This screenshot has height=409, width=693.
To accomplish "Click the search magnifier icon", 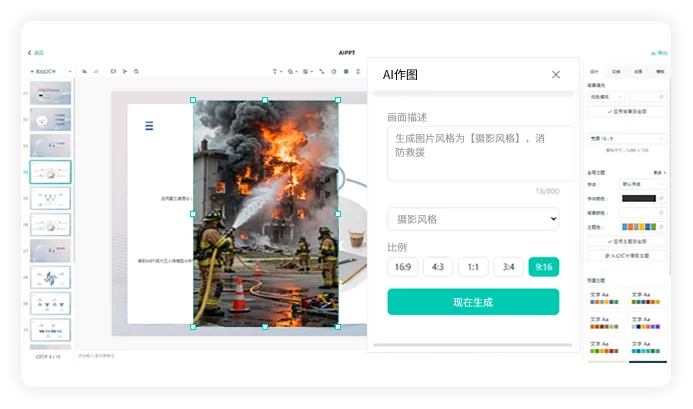I will coord(137,71).
